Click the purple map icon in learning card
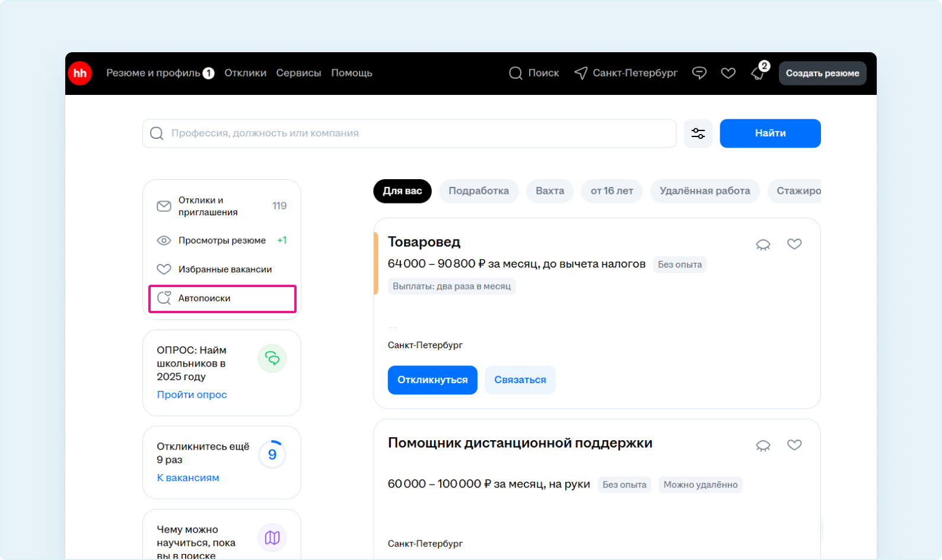The height and width of the screenshot is (560, 942). [272, 537]
